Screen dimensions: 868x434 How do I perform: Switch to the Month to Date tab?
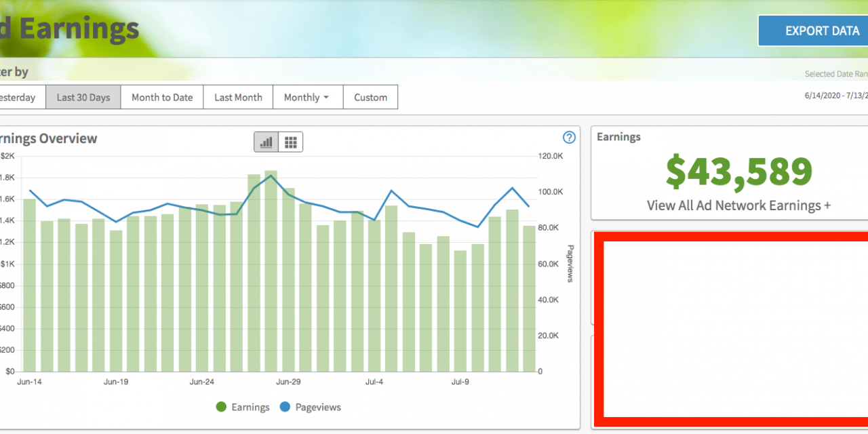point(161,97)
